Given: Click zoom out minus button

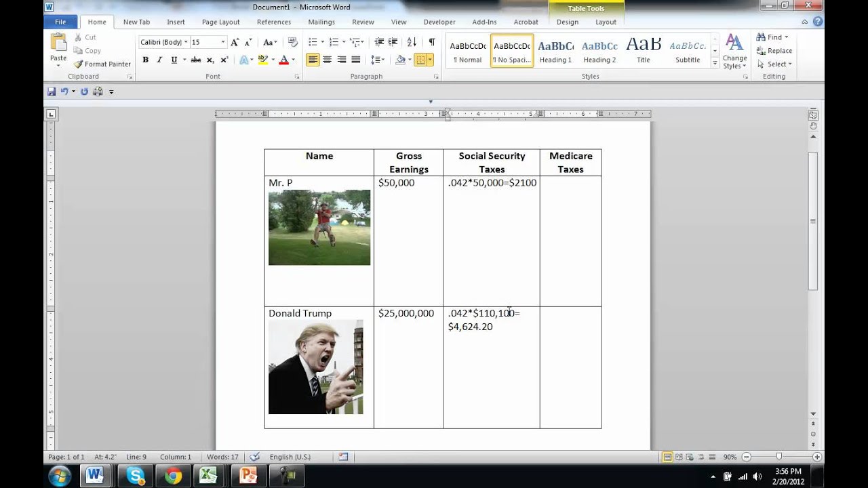Looking at the screenshot, I should [747, 457].
